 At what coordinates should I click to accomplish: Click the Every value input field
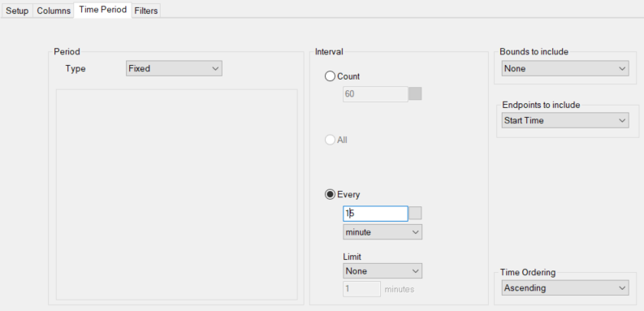[x=375, y=214]
